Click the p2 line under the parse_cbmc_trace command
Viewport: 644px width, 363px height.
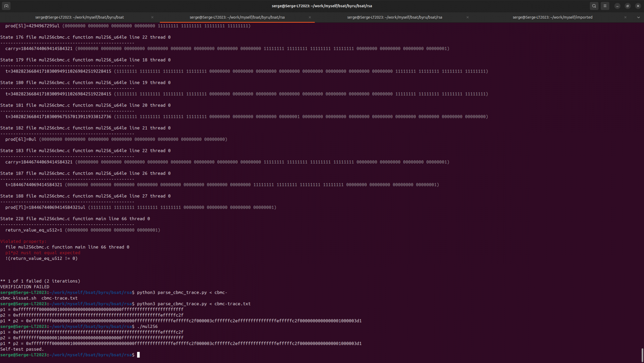pos(92,315)
